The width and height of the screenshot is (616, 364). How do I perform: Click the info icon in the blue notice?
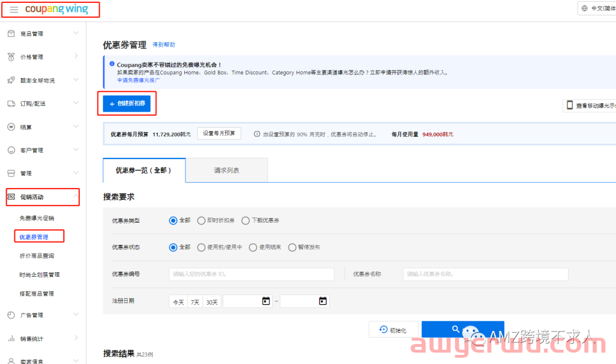coord(112,64)
